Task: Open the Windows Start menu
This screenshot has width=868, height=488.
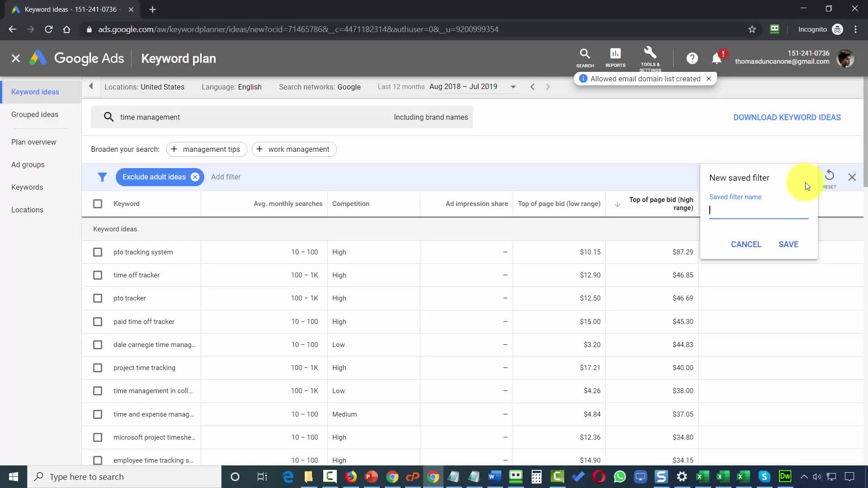Action: [14, 477]
